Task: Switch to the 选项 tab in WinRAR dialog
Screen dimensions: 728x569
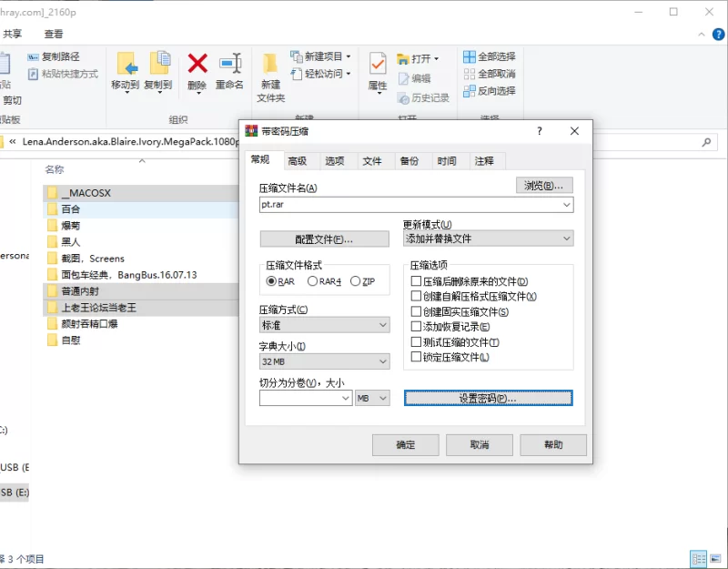Action: [x=334, y=161]
